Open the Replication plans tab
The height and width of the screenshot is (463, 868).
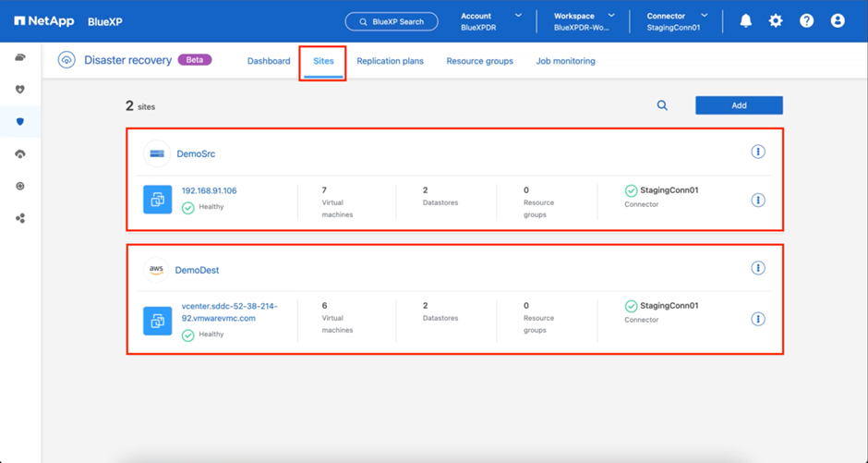pos(390,61)
